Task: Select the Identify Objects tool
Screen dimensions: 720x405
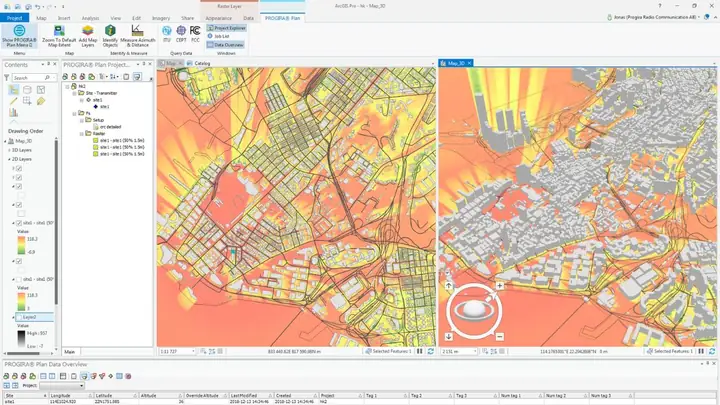Action: tap(110, 36)
